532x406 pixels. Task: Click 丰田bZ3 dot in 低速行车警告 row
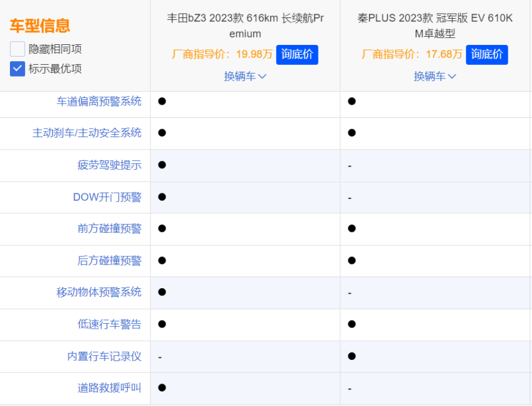(162, 324)
